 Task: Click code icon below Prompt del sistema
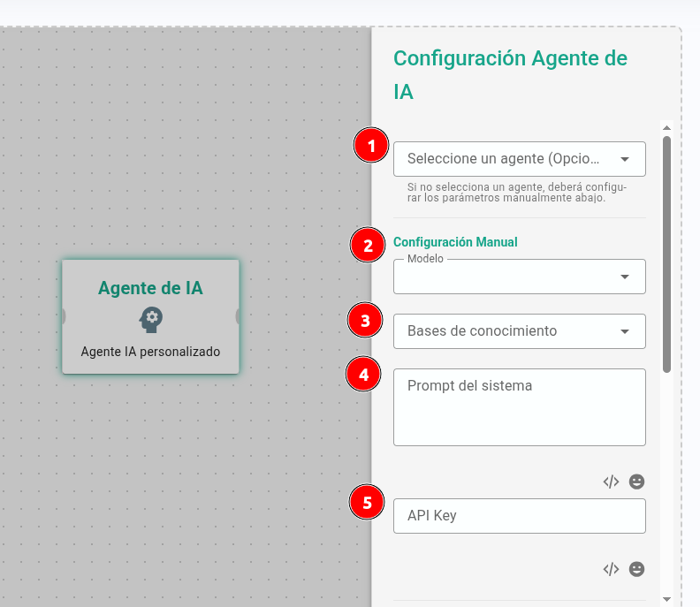[611, 482]
